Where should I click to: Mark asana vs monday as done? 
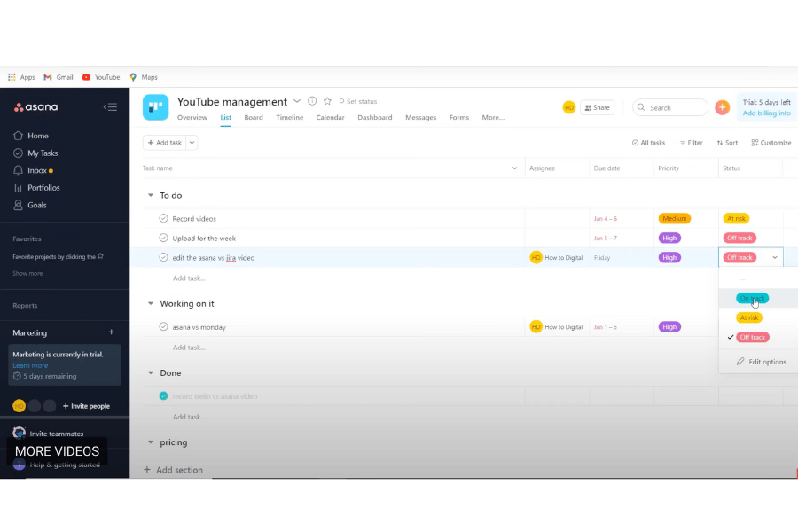tap(162, 326)
